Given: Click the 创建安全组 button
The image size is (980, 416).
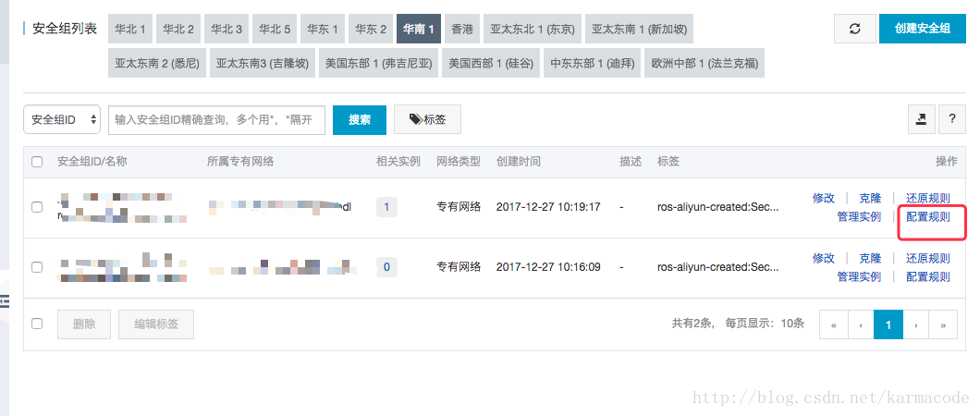Looking at the screenshot, I should pyautogui.click(x=923, y=29).
